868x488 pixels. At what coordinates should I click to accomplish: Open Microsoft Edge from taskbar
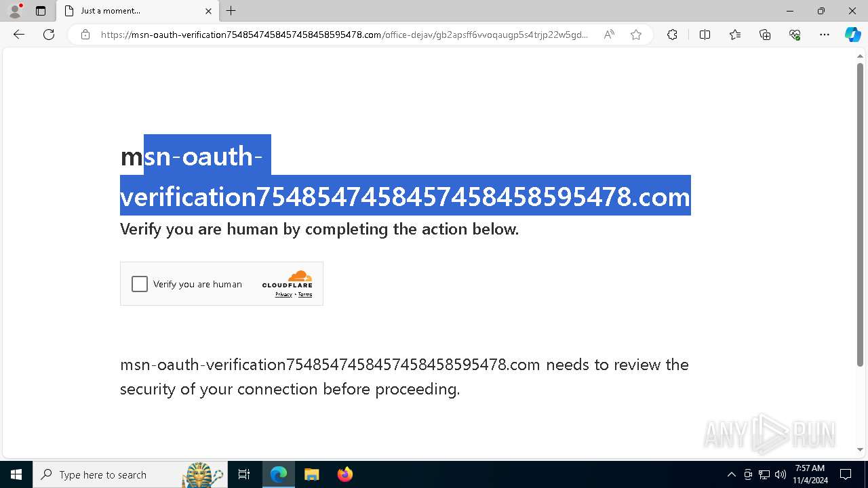tap(279, 474)
